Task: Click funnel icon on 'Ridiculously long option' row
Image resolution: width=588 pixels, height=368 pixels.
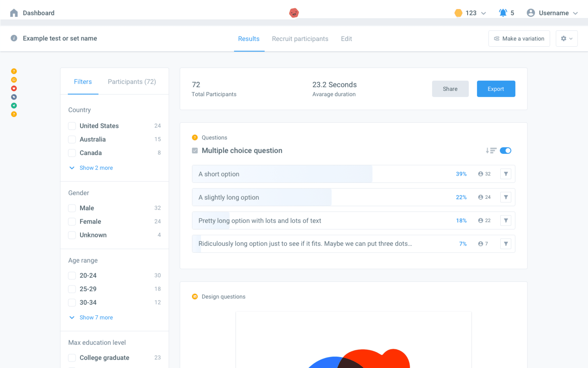Action: (506, 244)
